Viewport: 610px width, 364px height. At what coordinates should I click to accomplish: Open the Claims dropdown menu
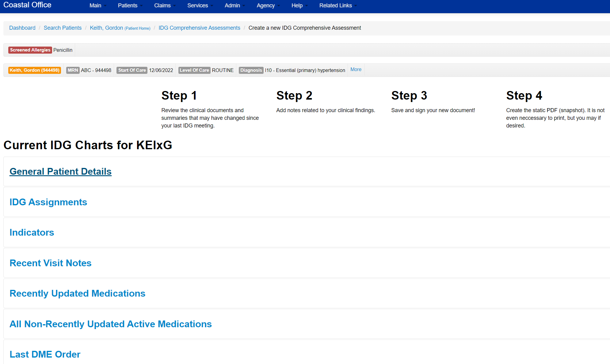(165, 6)
